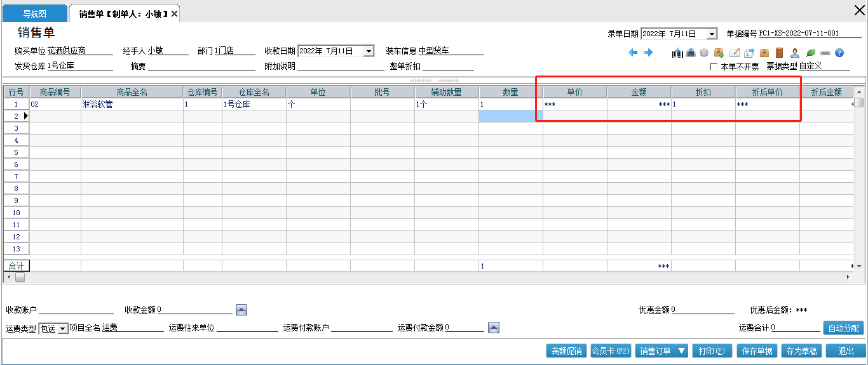The image size is (868, 365).
Task: Click the 商品全名 column header
Action: click(132, 93)
